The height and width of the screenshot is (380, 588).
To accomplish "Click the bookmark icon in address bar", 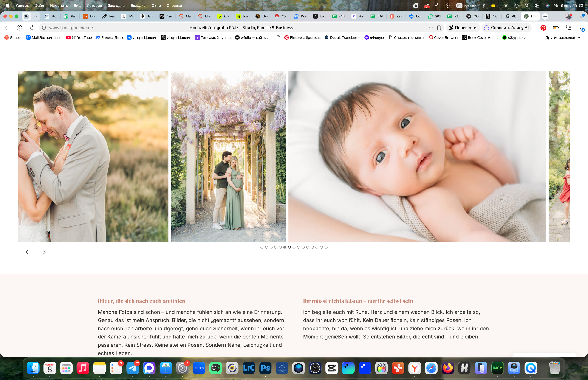I will pos(439,28).
